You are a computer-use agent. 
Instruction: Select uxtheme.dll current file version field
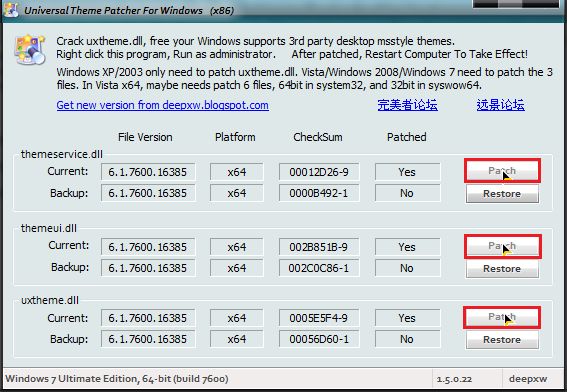148,318
